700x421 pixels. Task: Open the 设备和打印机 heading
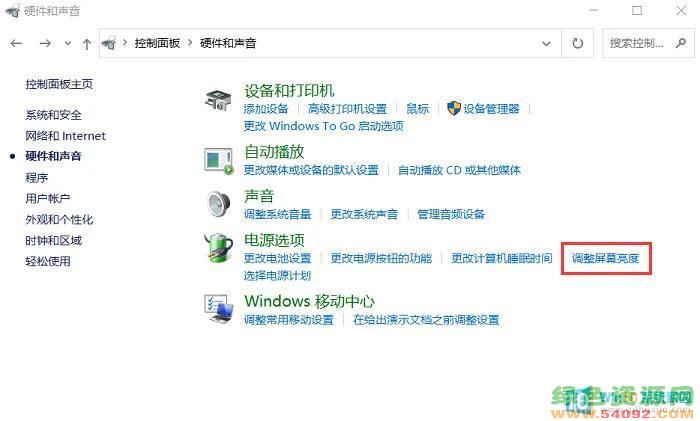pos(289,91)
